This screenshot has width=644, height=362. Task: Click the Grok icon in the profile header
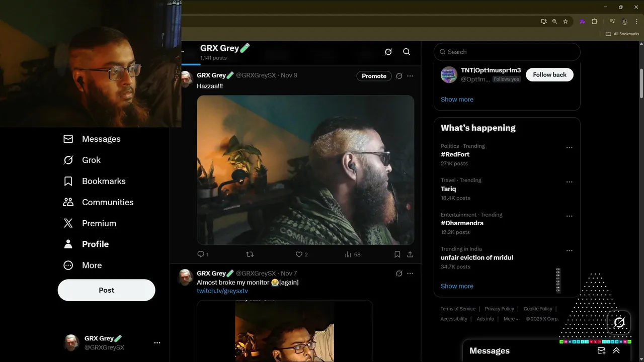click(x=388, y=52)
